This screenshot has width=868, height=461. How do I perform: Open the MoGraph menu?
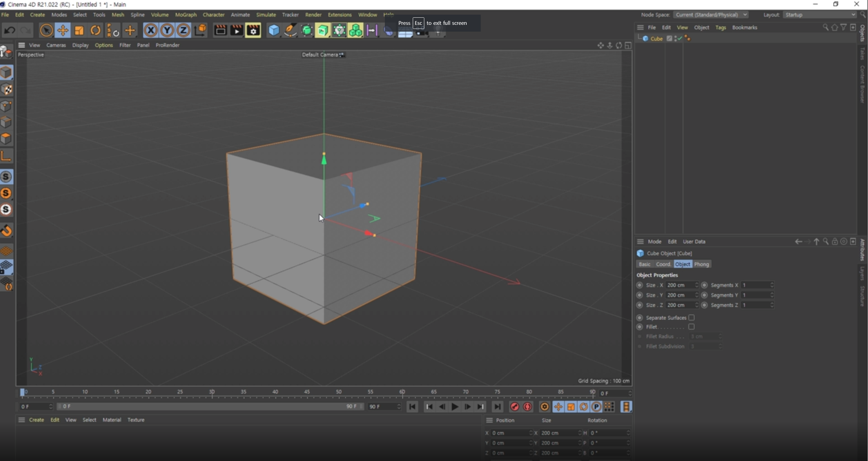[x=186, y=15]
